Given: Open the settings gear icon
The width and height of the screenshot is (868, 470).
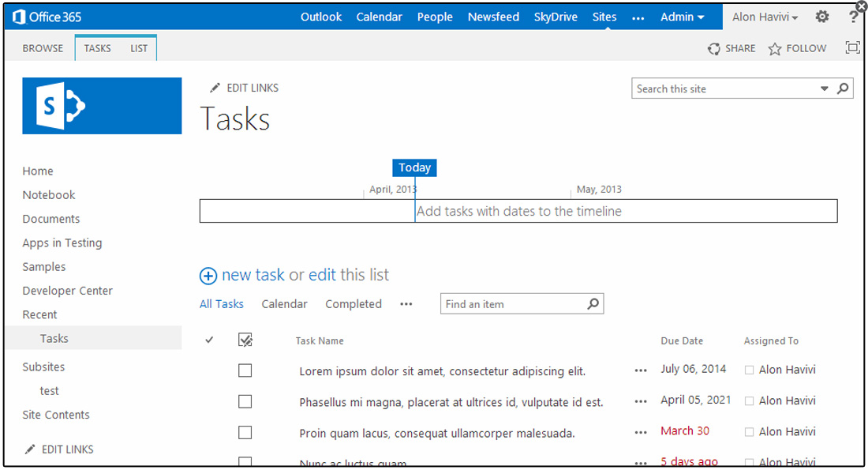Looking at the screenshot, I should [x=822, y=17].
